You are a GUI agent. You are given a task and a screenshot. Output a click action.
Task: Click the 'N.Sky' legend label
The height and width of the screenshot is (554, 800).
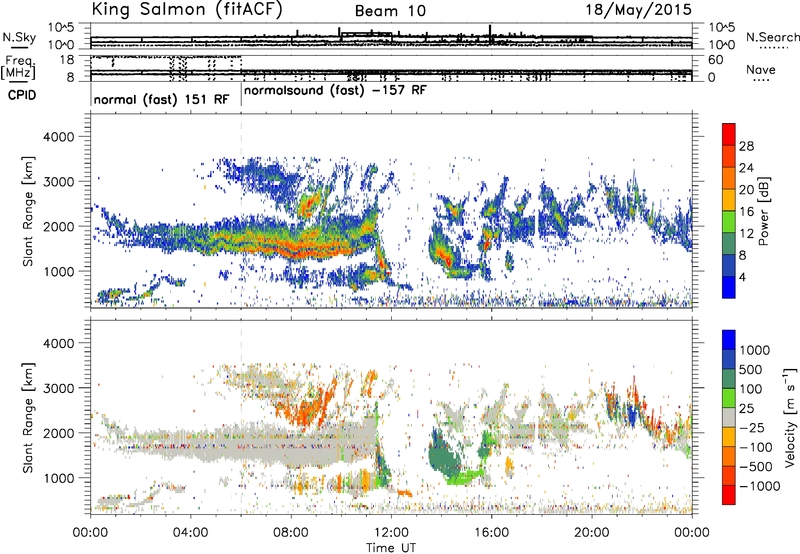(19, 37)
